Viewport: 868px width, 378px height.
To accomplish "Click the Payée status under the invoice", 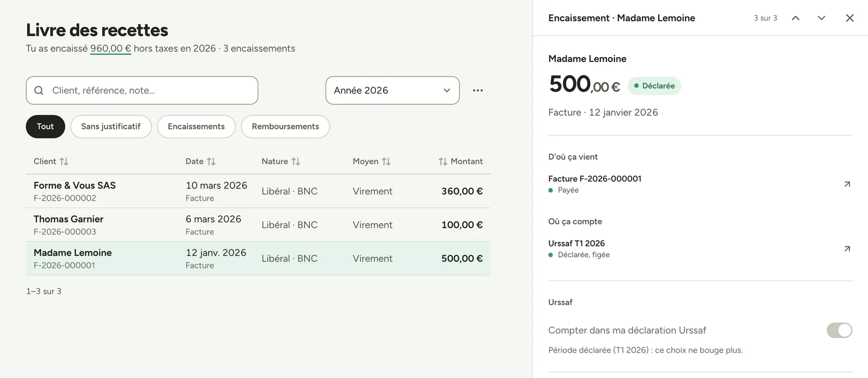I will (568, 190).
